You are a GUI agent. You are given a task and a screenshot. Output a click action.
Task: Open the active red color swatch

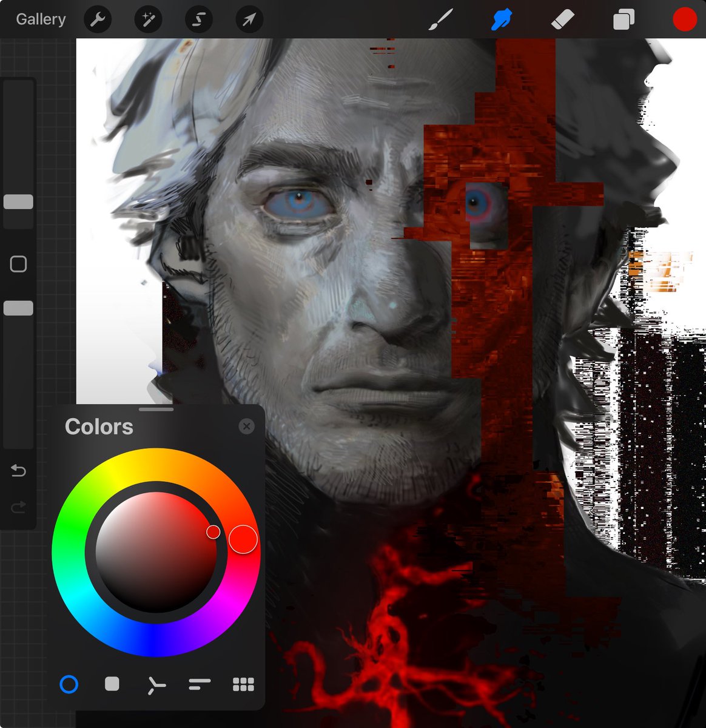coord(684,19)
